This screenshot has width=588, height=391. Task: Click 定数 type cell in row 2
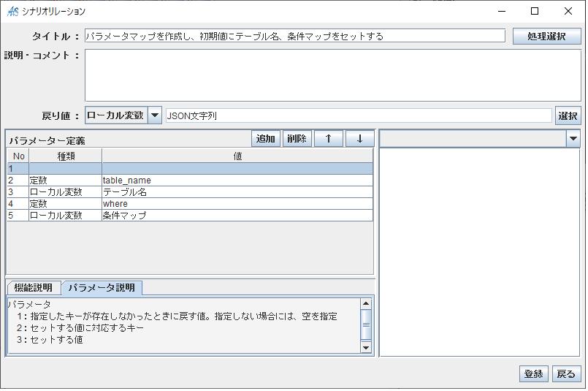(x=65, y=181)
